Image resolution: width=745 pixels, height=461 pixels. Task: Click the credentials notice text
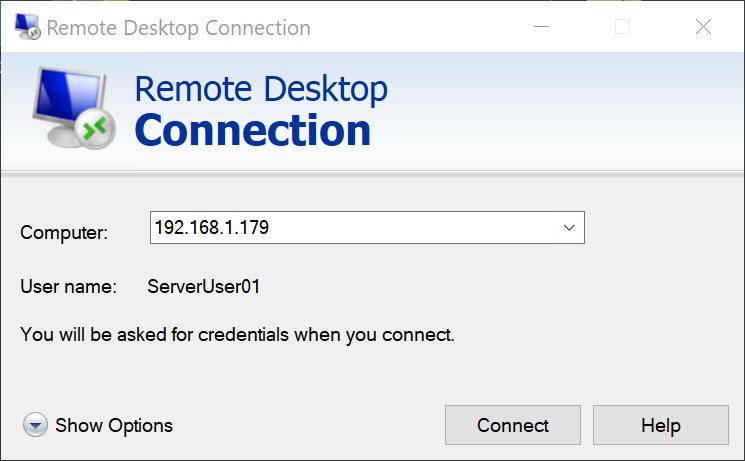click(237, 335)
